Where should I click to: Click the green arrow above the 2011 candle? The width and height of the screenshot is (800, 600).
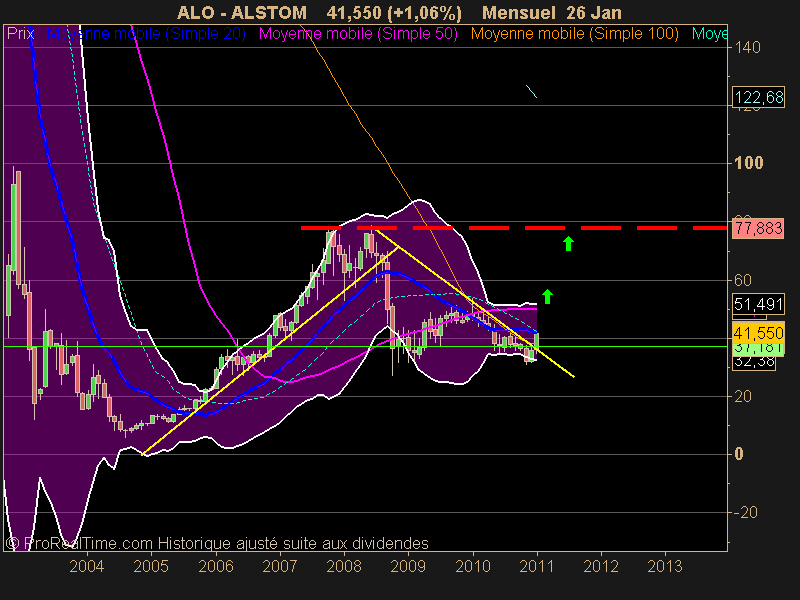(x=547, y=296)
